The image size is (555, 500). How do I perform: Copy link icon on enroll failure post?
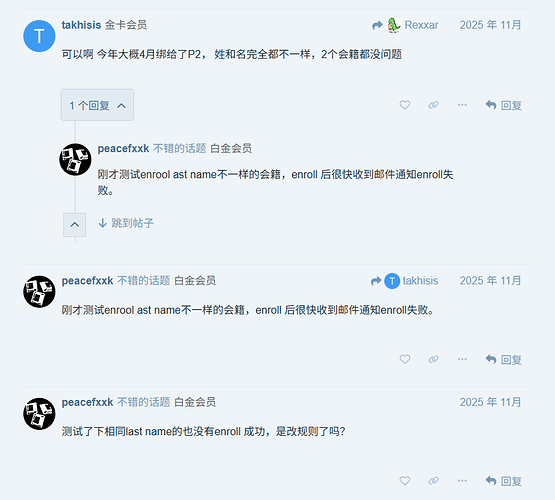pyautogui.click(x=433, y=360)
